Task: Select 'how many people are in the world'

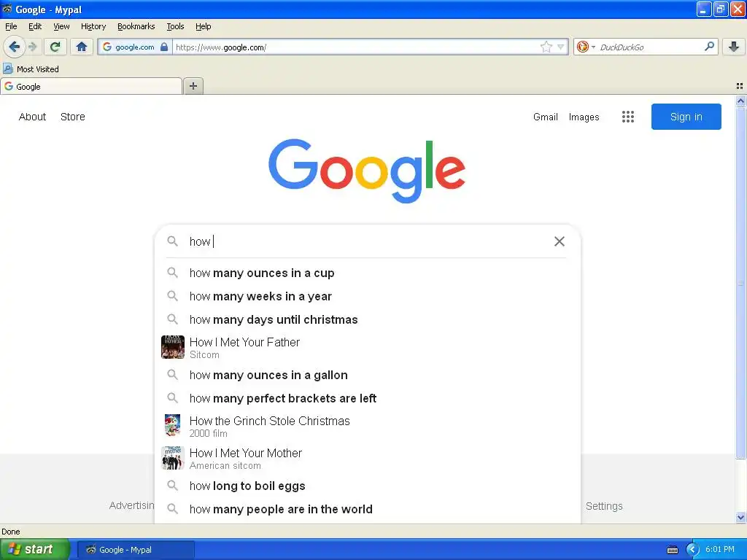Action: [x=281, y=509]
